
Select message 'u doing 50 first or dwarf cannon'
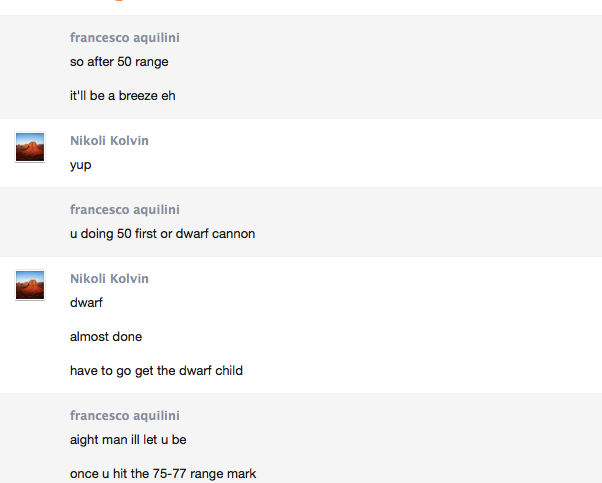point(162,234)
